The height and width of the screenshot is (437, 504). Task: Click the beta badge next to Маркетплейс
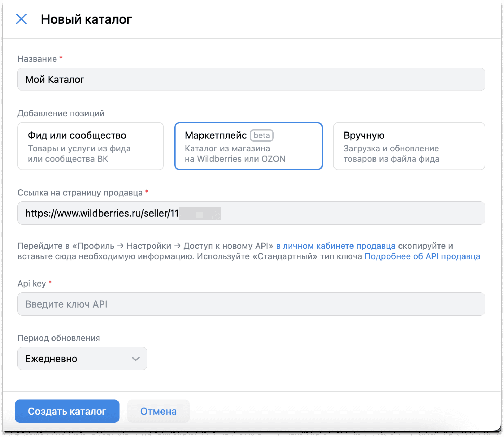click(x=261, y=135)
